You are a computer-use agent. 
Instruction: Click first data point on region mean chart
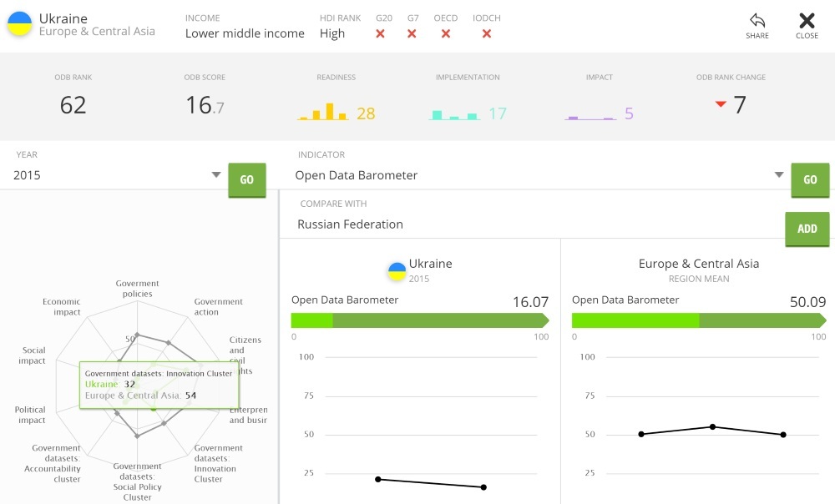(641, 434)
